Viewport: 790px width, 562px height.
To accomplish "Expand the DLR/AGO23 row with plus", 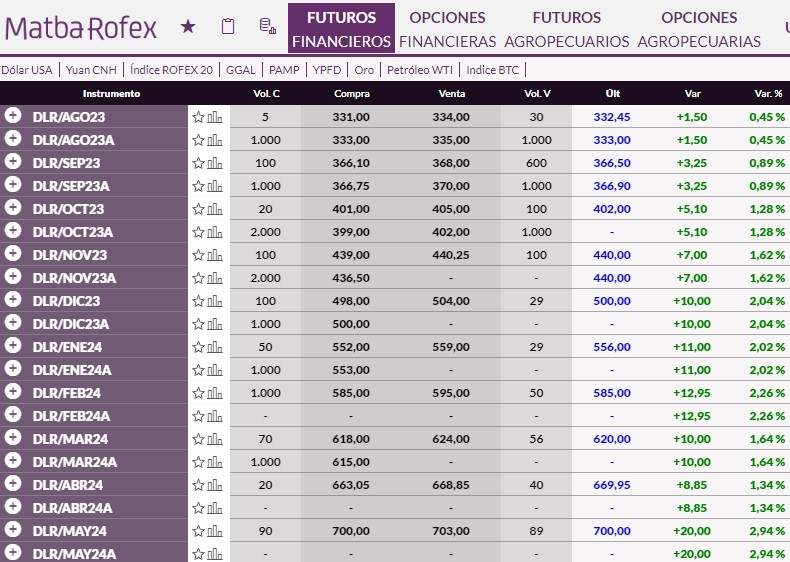I will point(13,116).
